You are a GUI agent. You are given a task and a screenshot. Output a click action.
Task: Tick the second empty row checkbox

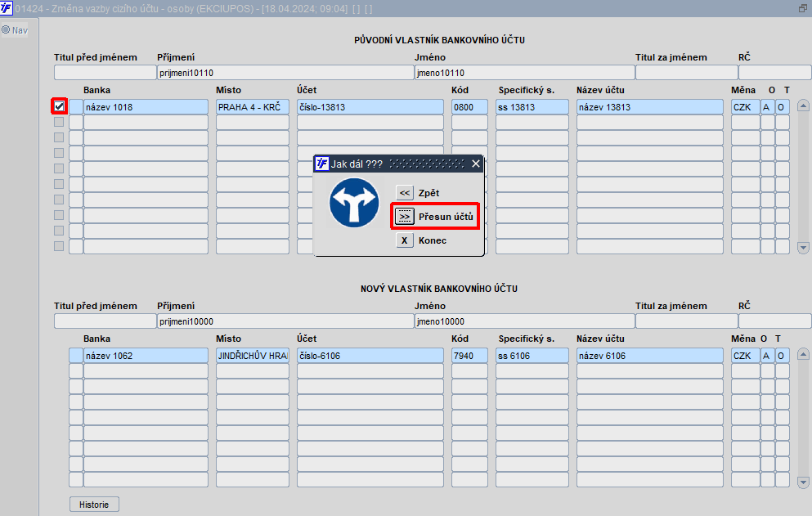pos(59,137)
